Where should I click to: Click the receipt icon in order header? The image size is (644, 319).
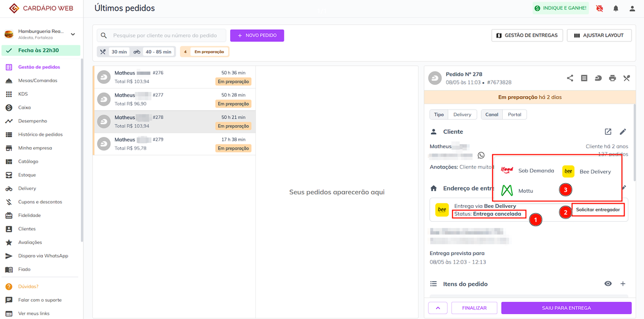584,78
